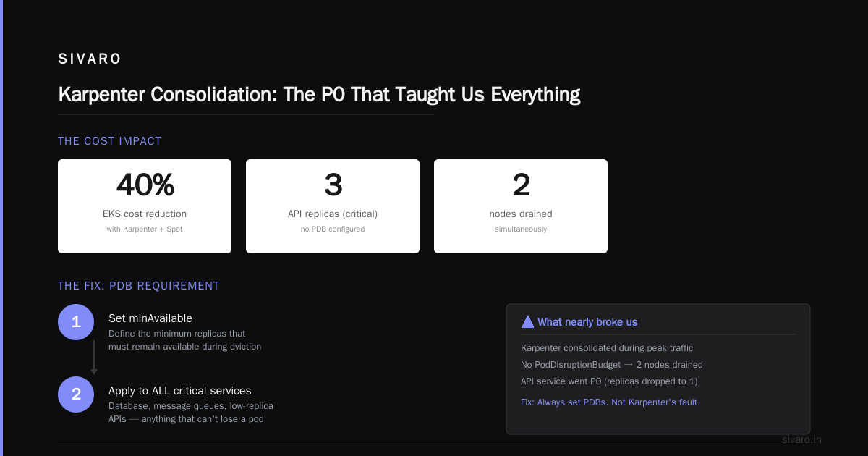Click the No PodDisruptionBudget line
This screenshot has height=456, width=868.
pyautogui.click(x=612, y=365)
